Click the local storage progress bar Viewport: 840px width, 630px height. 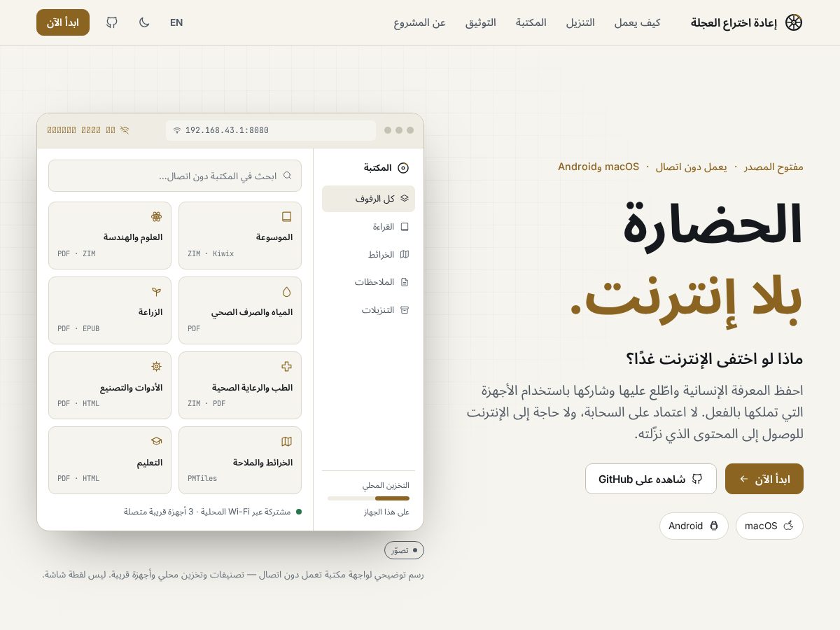(x=368, y=498)
